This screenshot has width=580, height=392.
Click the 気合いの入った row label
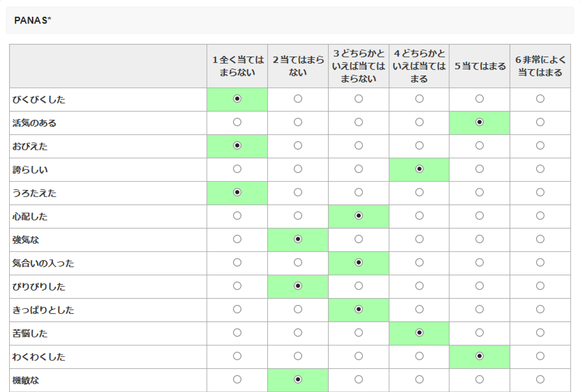pos(43,263)
